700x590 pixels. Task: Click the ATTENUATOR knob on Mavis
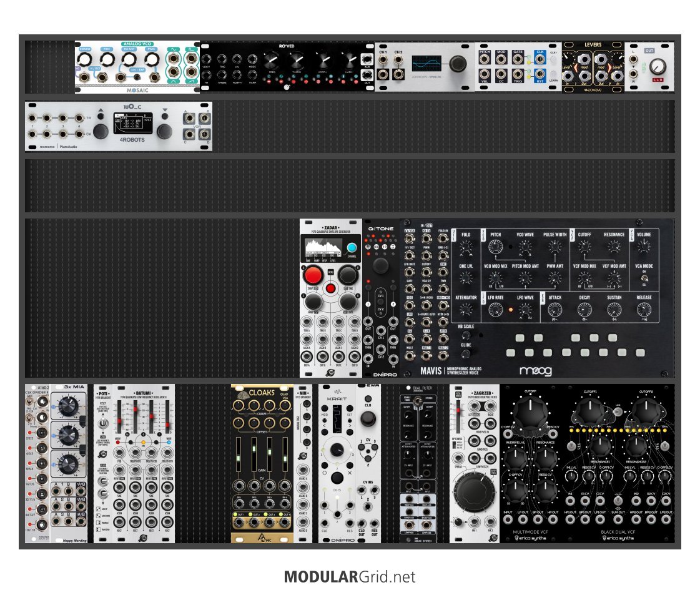466,309
